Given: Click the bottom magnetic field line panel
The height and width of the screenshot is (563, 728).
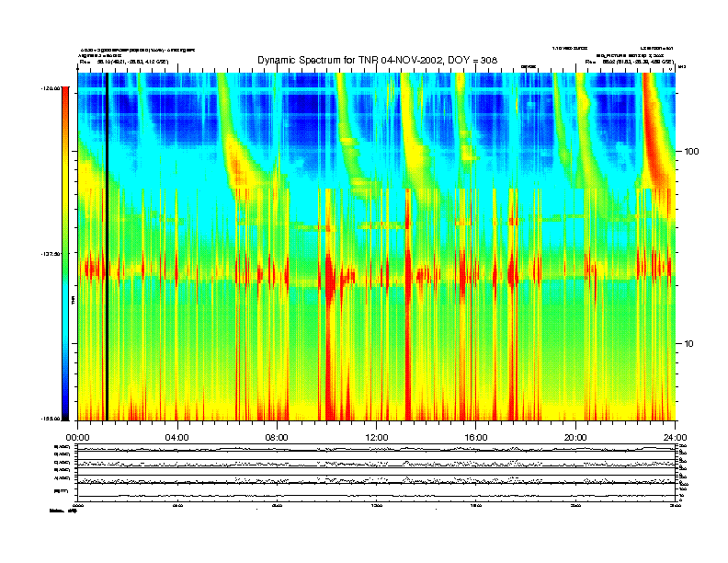Looking at the screenshot, I should (x=377, y=492).
